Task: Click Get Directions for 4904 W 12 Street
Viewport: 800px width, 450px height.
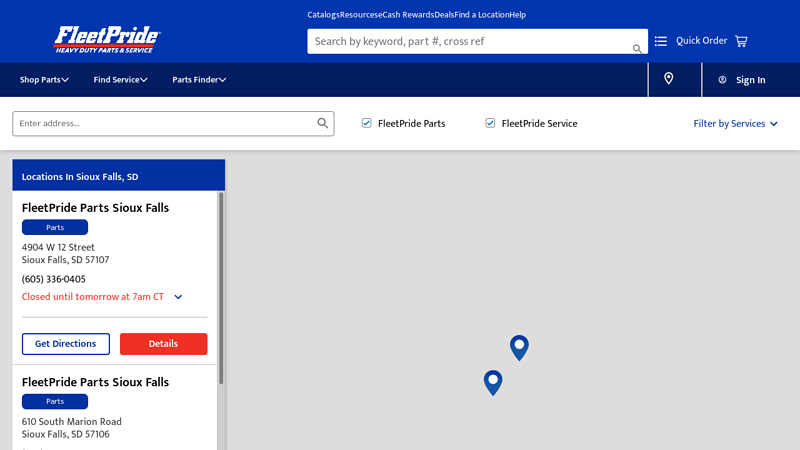Action: [x=66, y=344]
